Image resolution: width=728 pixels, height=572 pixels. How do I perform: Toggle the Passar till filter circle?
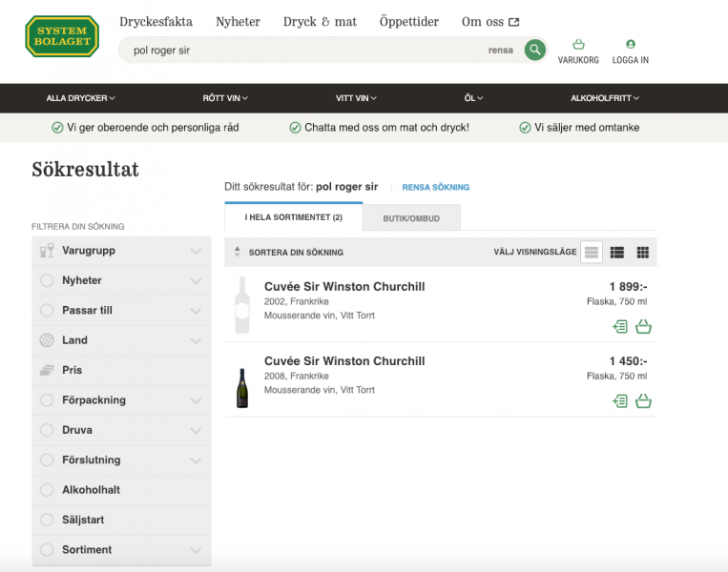coord(47,311)
